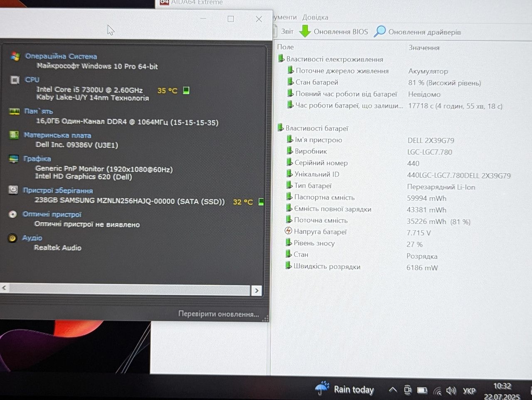Click the green BIOS update arrow icon
Screen dimensions: 532x400
tap(305, 31)
